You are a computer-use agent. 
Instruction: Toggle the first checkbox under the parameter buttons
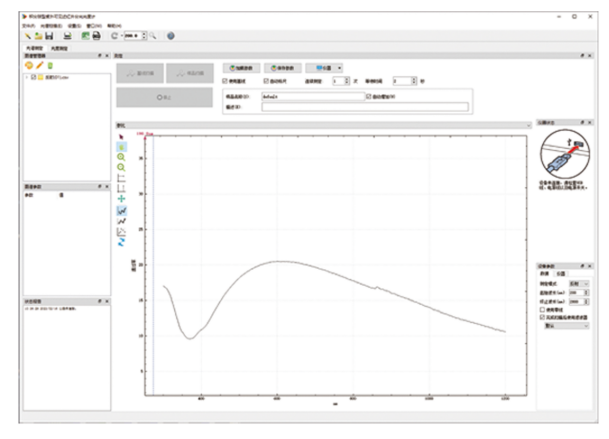tap(224, 81)
